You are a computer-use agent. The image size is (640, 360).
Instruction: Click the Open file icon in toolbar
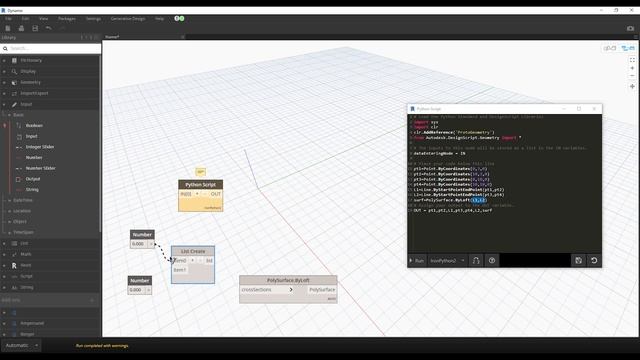(21, 28)
